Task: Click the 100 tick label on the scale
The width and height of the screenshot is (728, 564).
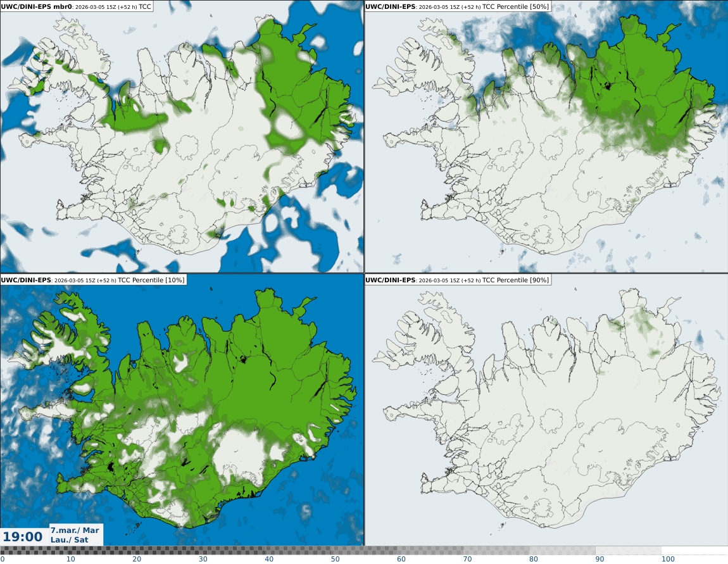Action: [668, 559]
